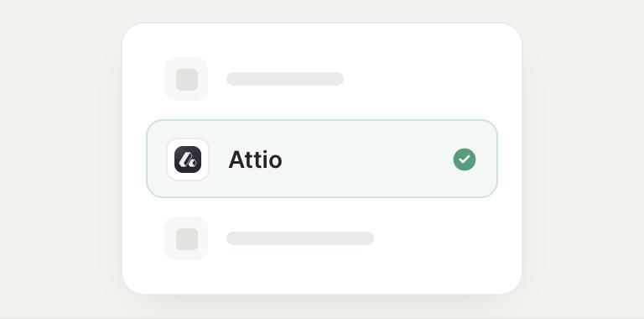The width and height of the screenshot is (644, 319).
Task: Select the top placeholder app icon tile
Action: 186,79
